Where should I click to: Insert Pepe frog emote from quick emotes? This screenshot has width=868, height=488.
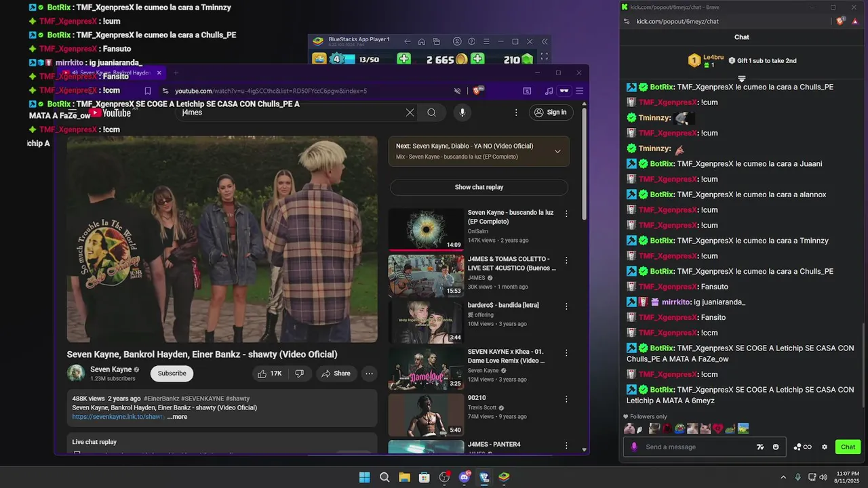tap(679, 428)
